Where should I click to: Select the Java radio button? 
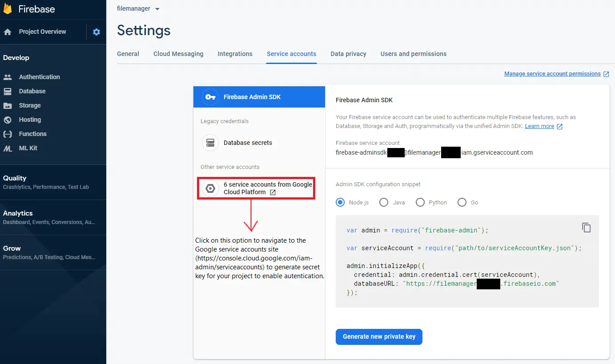click(384, 202)
